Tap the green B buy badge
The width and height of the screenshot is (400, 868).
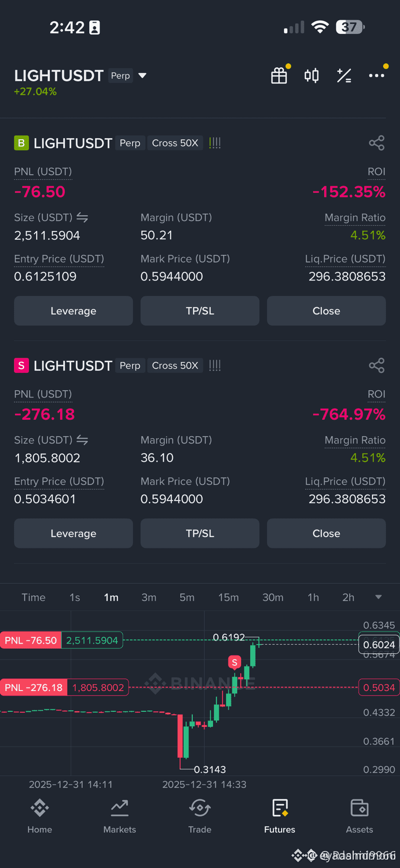(x=21, y=143)
